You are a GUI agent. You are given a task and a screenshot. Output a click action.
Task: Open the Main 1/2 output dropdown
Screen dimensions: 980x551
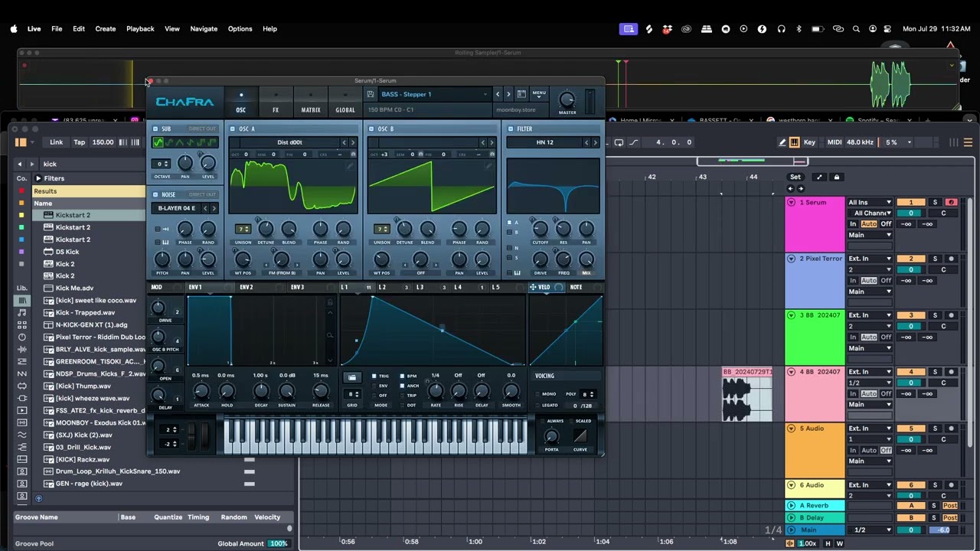[871, 530]
